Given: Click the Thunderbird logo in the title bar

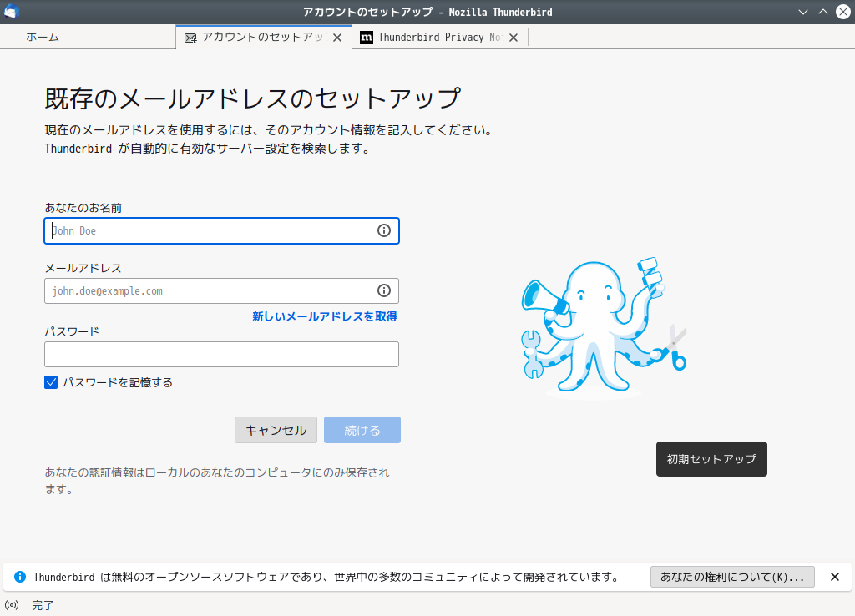Looking at the screenshot, I should click(12, 12).
